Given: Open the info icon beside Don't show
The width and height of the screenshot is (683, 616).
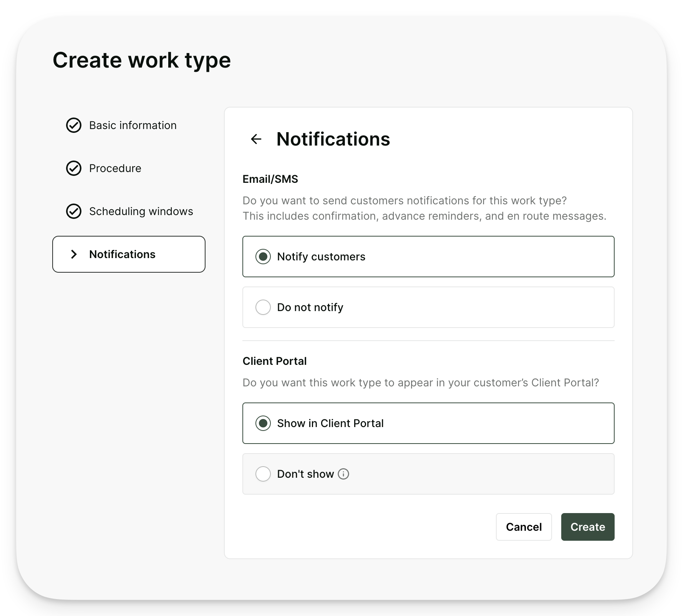Looking at the screenshot, I should [343, 474].
